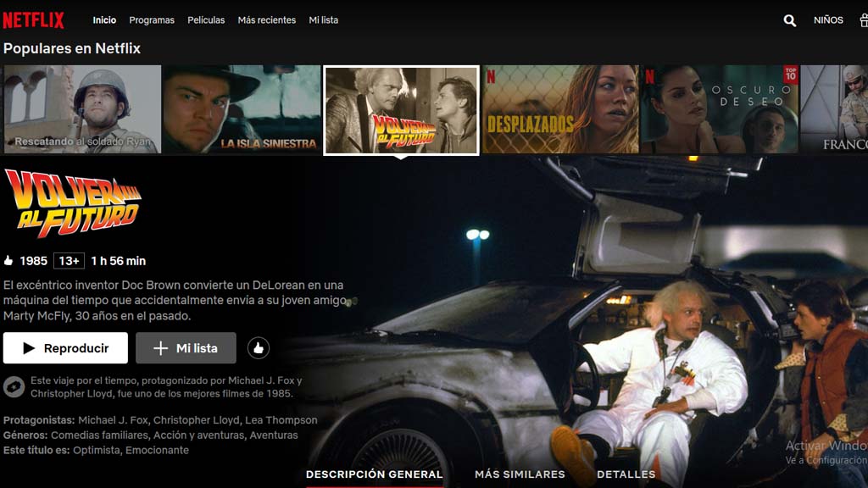
Task: Click the round thumbs-up rate button
Action: 258,348
